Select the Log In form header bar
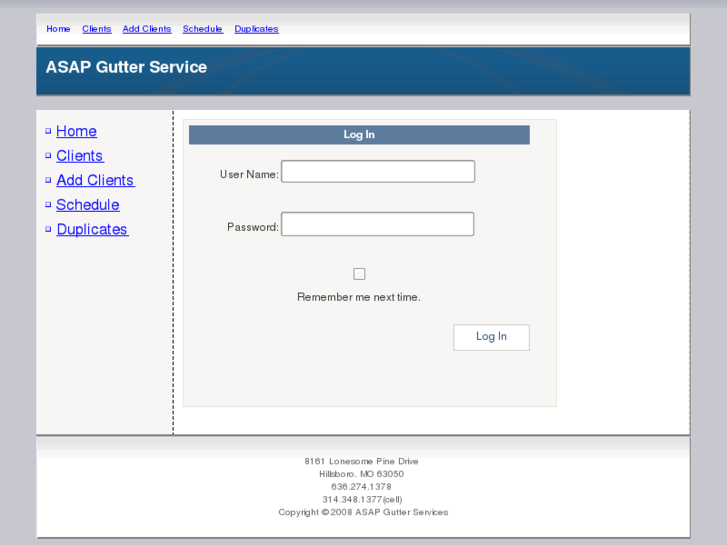 [x=359, y=135]
